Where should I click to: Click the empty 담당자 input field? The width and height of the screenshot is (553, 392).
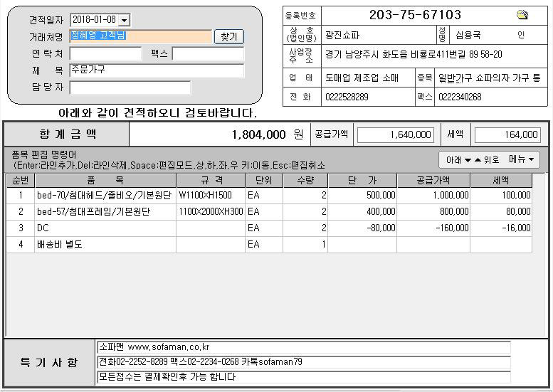coord(130,88)
